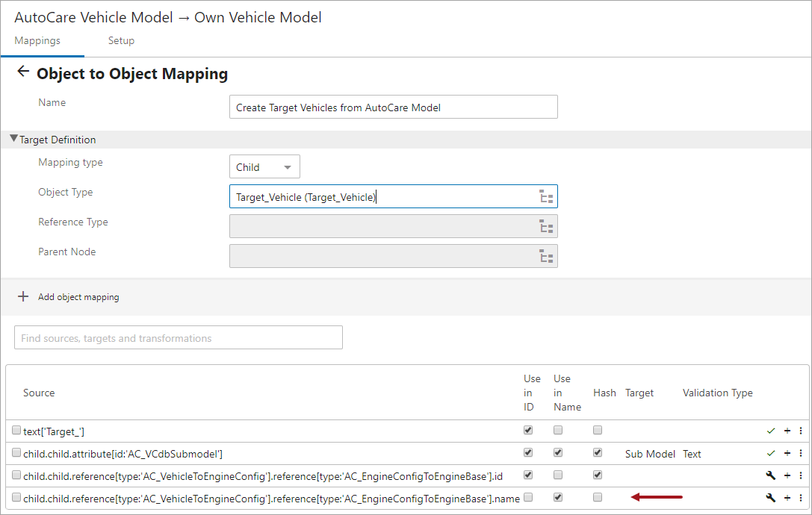Open three-dot menu on EngineBase .id row
The height and width of the screenshot is (515, 812).
[x=801, y=475]
